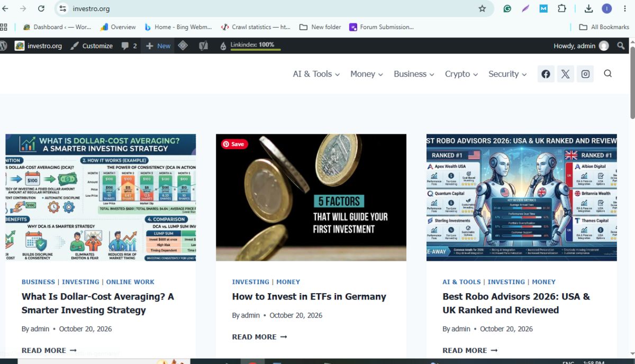Click Read More under the Dollar-Cost Averaging post
This screenshot has height=364, width=635.
tap(49, 350)
